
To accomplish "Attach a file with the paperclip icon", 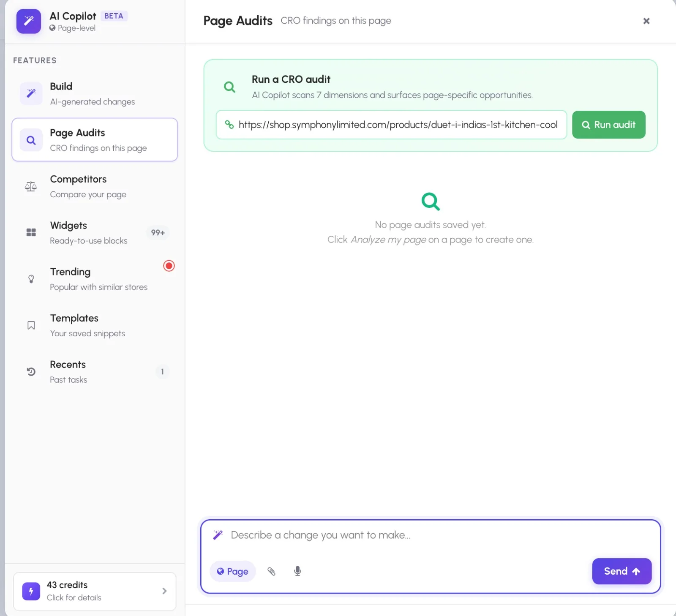I will [x=271, y=571].
